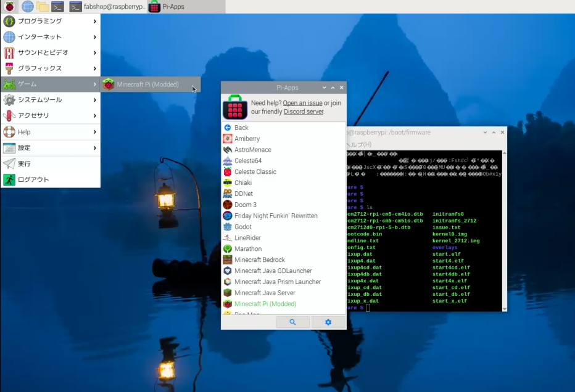Expand the Help submenu arrow
Image resolution: width=575 pixels, height=392 pixels.
tap(94, 132)
